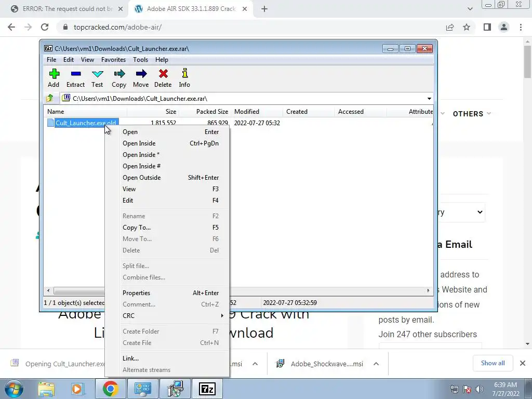The width and height of the screenshot is (532, 399).
Task: Expand the OTHERS navigation menu
Action: tap(472, 114)
